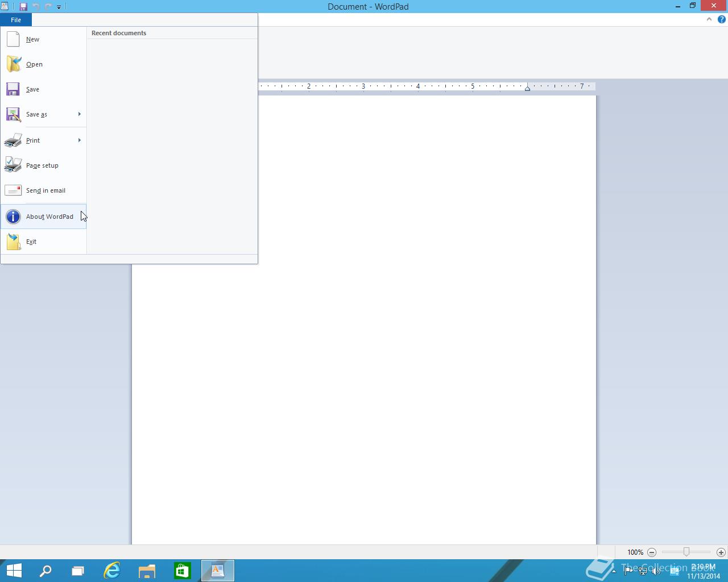Screen dimensions: 728x582
Task: Choose Send in email
Action: click(43, 190)
